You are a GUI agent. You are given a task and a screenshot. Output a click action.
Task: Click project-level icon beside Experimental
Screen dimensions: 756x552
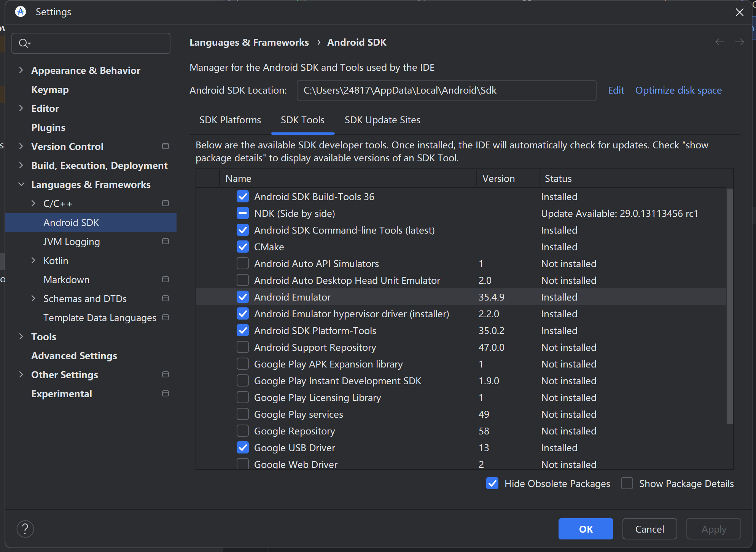pyautogui.click(x=166, y=393)
